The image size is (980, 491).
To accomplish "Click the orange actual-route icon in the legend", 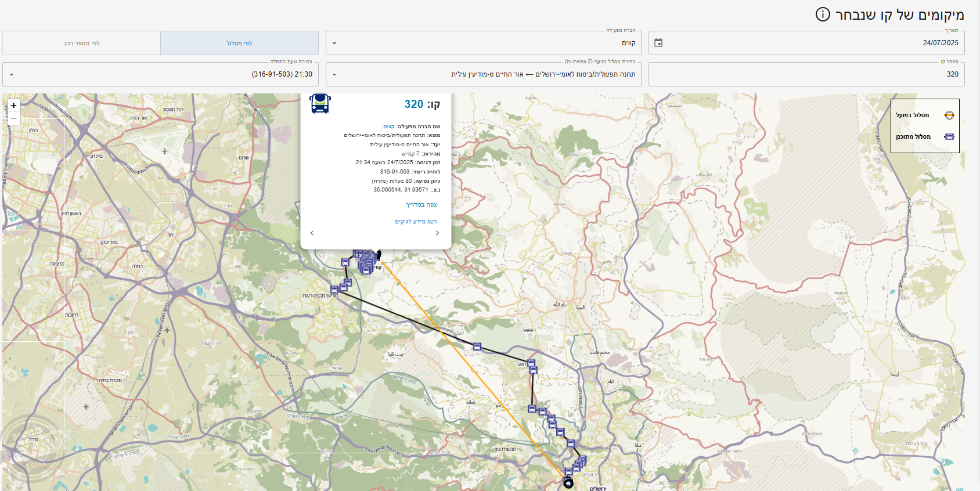I will point(949,115).
